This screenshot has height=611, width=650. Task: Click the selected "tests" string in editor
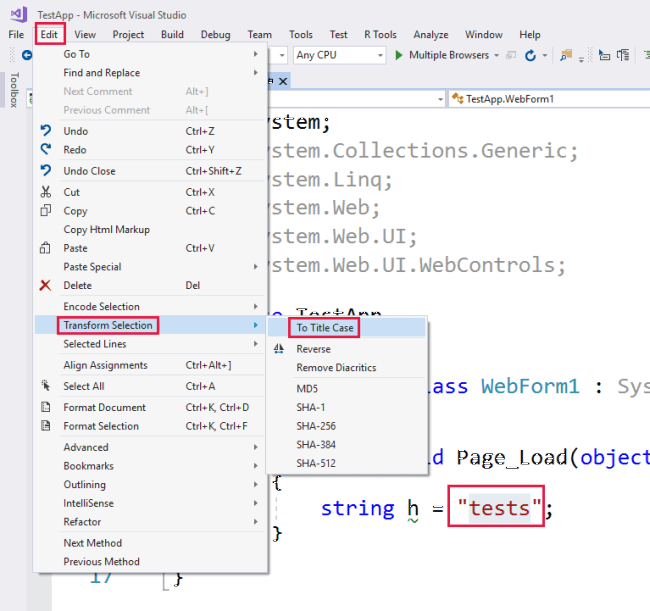499,507
